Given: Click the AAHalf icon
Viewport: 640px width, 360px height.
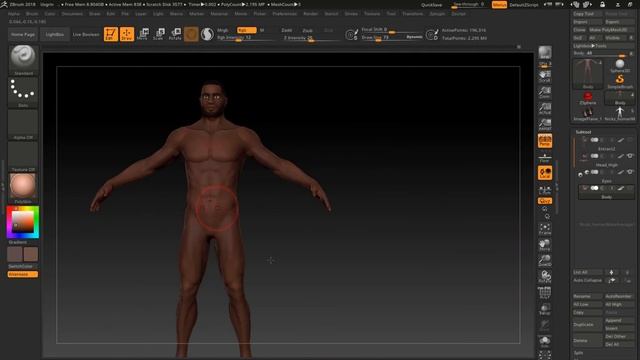Looking at the screenshot, I should tap(545, 124).
